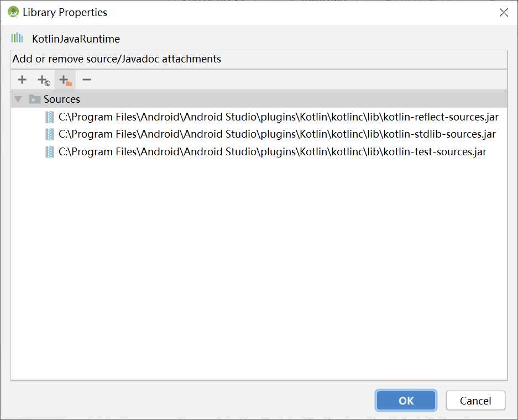The height and width of the screenshot is (420, 518).
Task: Select the Sources node label
Action: tap(62, 99)
